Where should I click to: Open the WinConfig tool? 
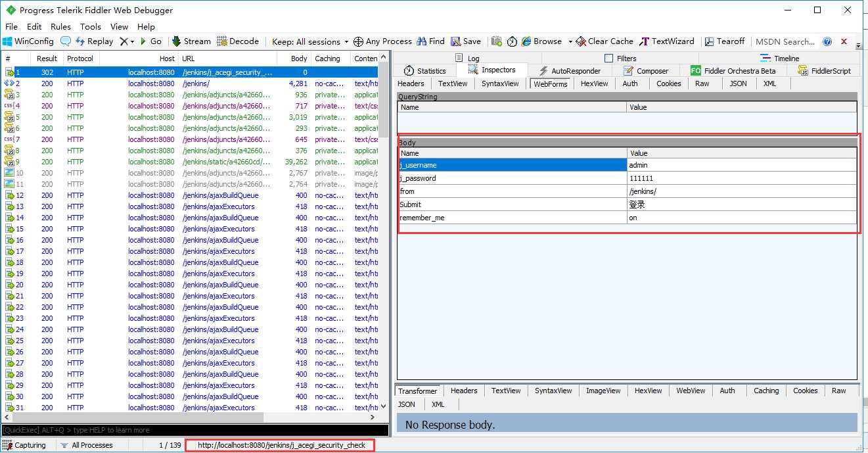(x=28, y=41)
